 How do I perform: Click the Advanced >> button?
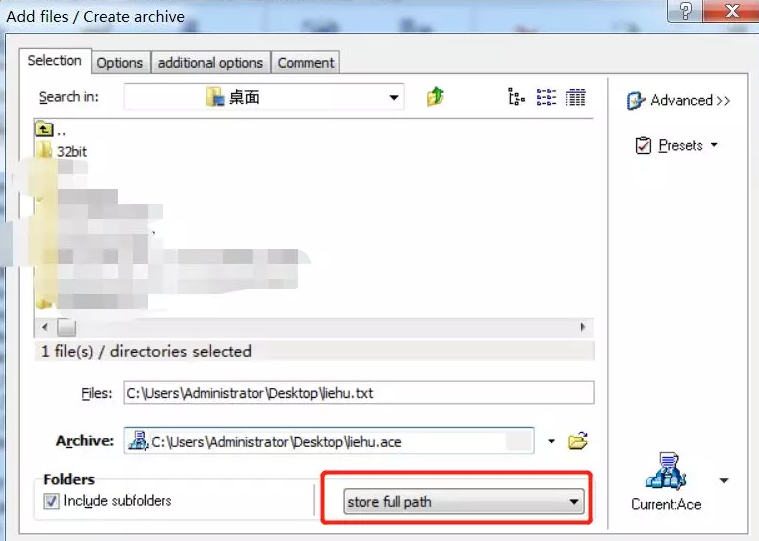point(679,100)
